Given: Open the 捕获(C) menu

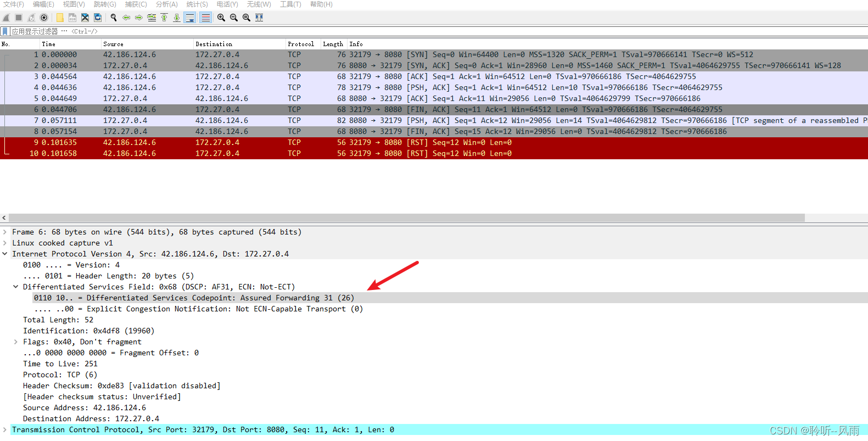Looking at the screenshot, I should (136, 4).
